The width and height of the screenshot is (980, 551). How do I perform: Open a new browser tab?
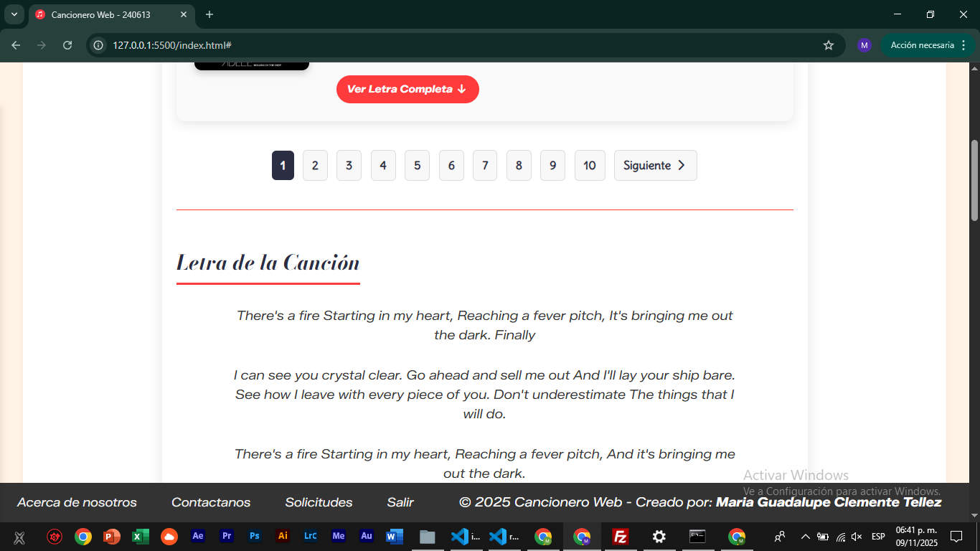209,14
